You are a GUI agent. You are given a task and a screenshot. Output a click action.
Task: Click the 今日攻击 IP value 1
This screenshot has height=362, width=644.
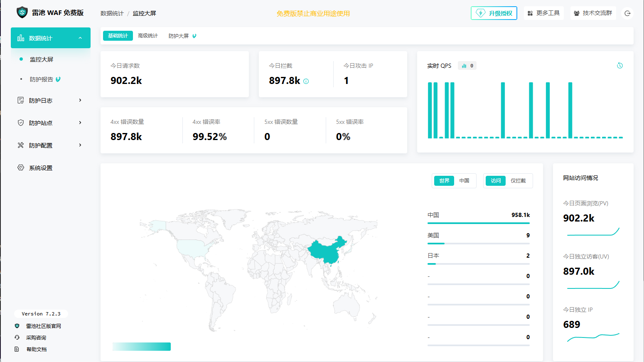(x=347, y=81)
